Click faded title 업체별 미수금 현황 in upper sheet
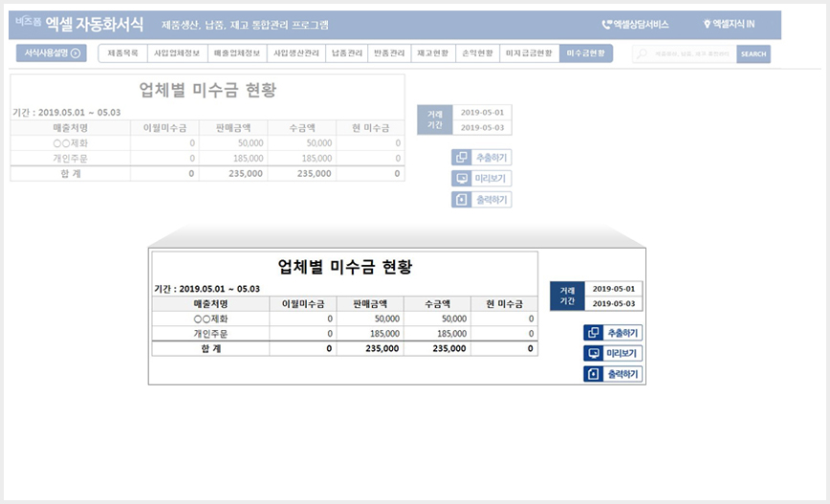This screenshot has width=830, height=504. 207,90
